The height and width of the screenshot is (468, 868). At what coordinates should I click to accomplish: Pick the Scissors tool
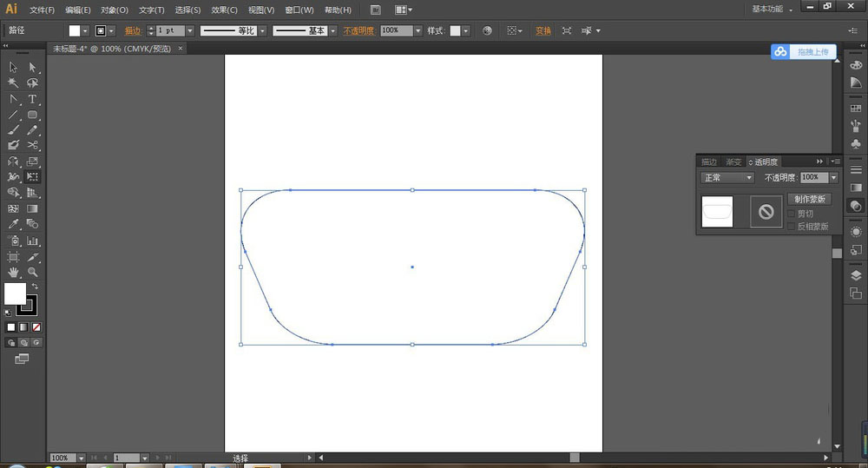[x=32, y=145]
